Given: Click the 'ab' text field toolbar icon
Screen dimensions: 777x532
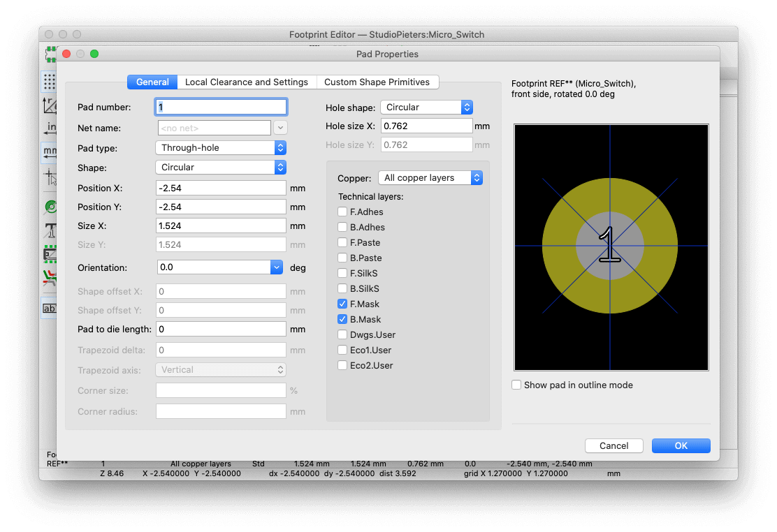Looking at the screenshot, I should (50, 308).
